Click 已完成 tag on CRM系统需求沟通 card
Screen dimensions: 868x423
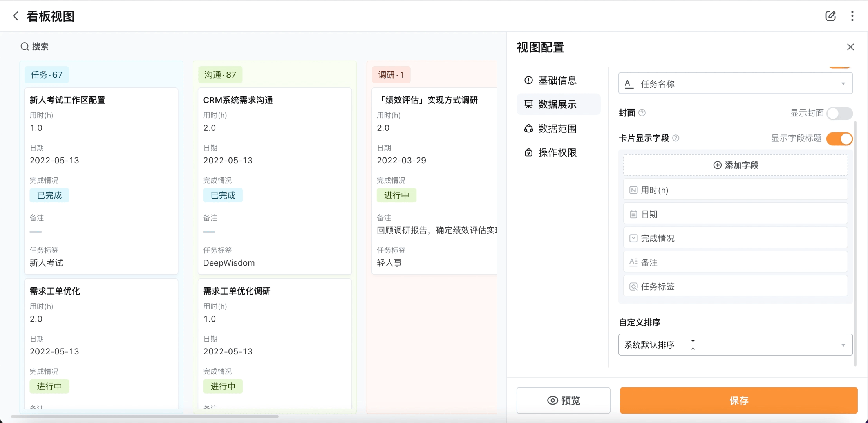pos(223,195)
